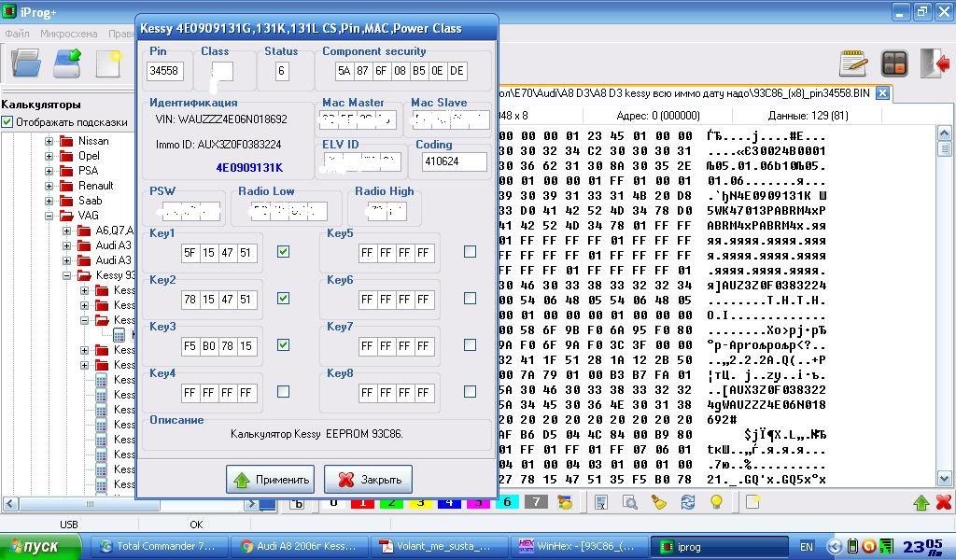Select the 93C86 pin34558.BIN tab
This screenshot has width=956, height=560.
point(686,93)
